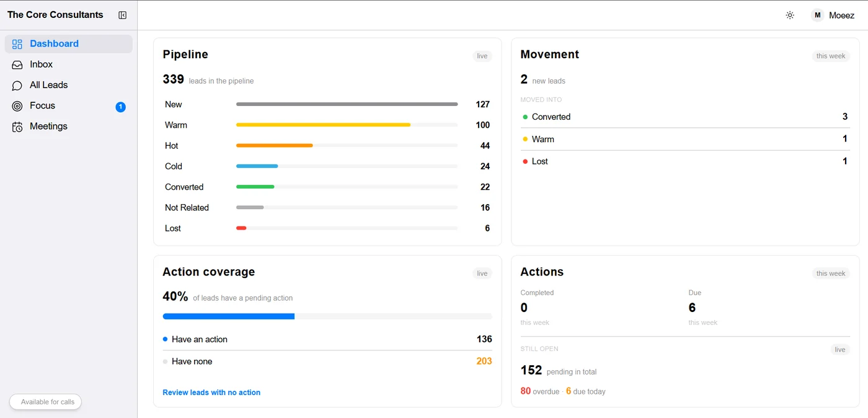Viewport: 868px width, 418px height.
Task: Click the Inbox tray icon
Action: [17, 64]
